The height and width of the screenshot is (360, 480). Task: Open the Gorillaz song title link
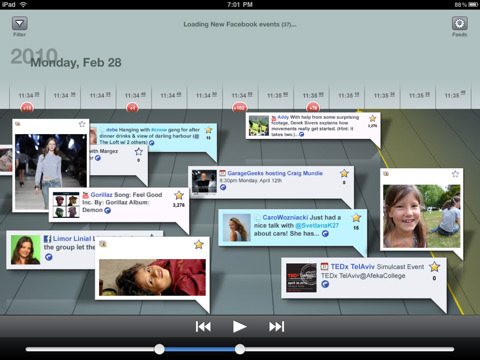coord(101,195)
